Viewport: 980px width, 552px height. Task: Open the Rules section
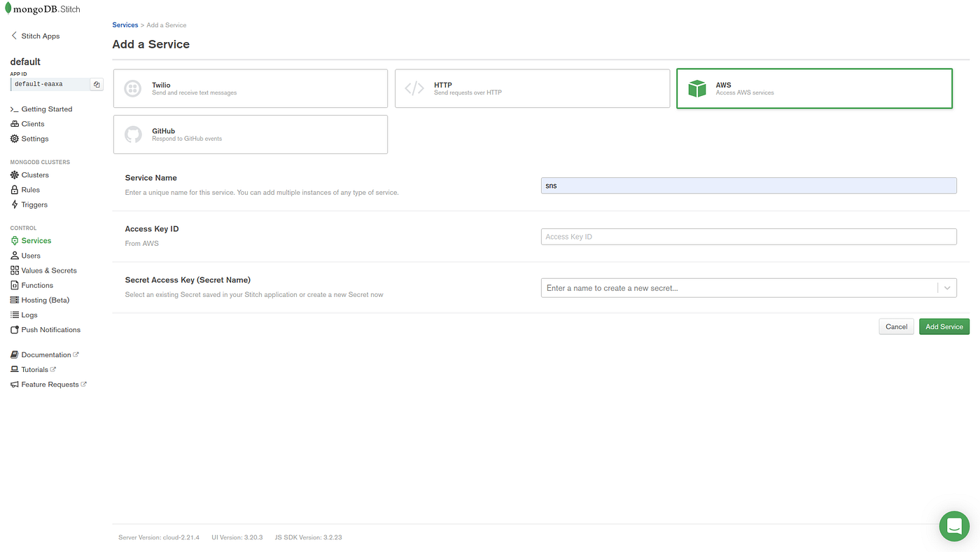click(29, 189)
